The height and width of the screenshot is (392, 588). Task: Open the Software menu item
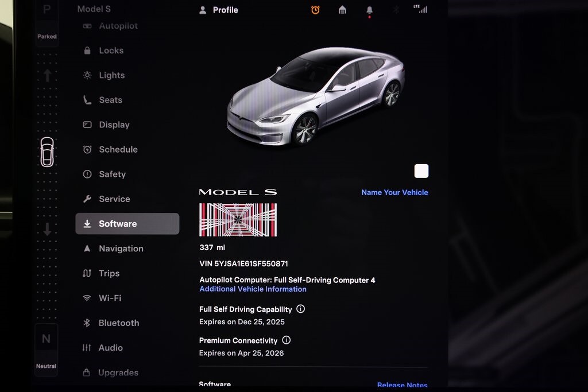(x=127, y=224)
